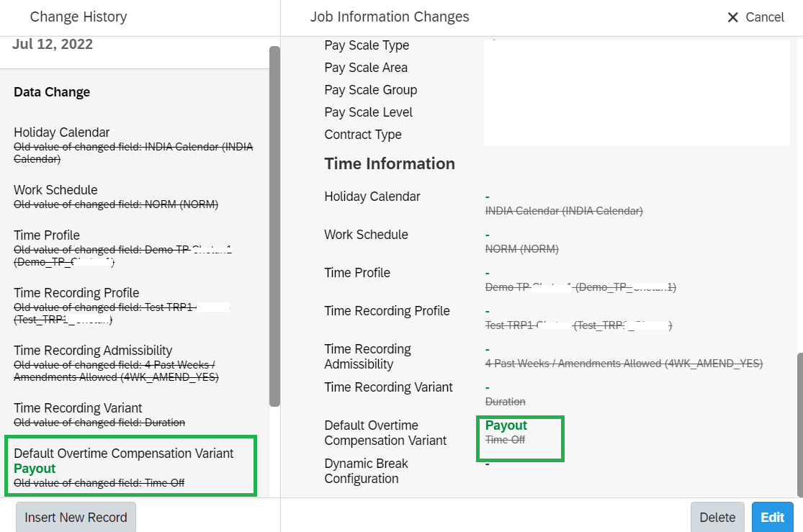Image resolution: width=803 pixels, height=532 pixels.
Task: Click Insert New Record button
Action: (x=76, y=517)
